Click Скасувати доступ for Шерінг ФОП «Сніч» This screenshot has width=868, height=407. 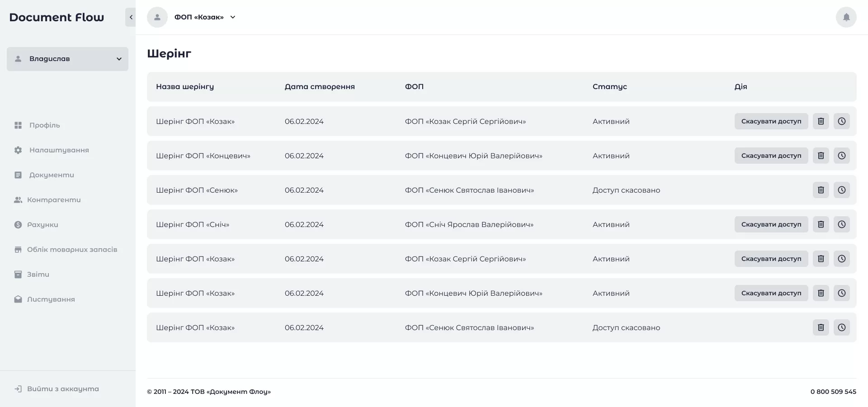coord(771,224)
